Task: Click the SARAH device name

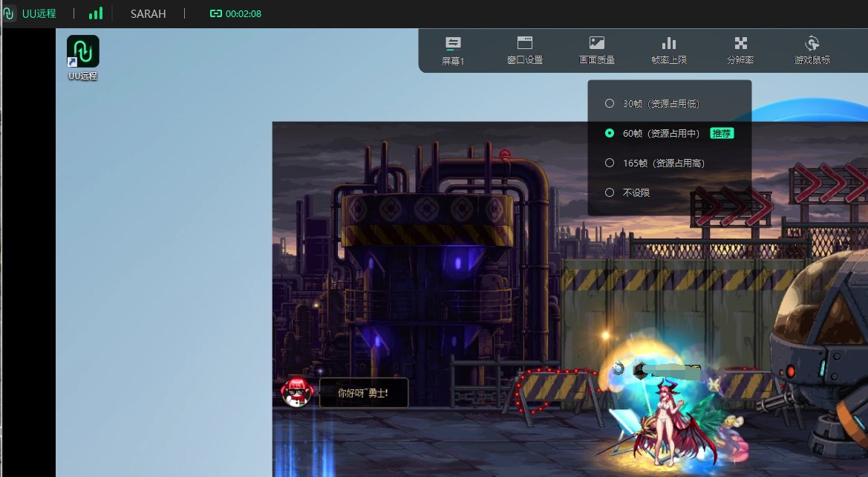Action: tap(149, 14)
